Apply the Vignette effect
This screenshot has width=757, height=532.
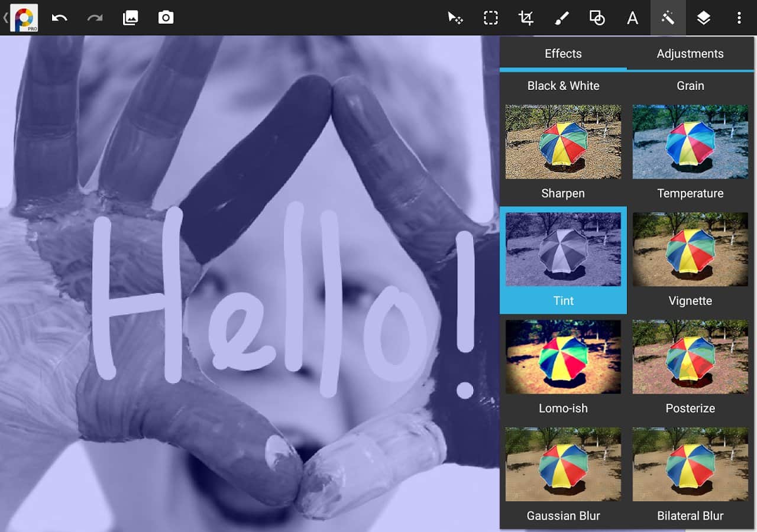click(690, 249)
